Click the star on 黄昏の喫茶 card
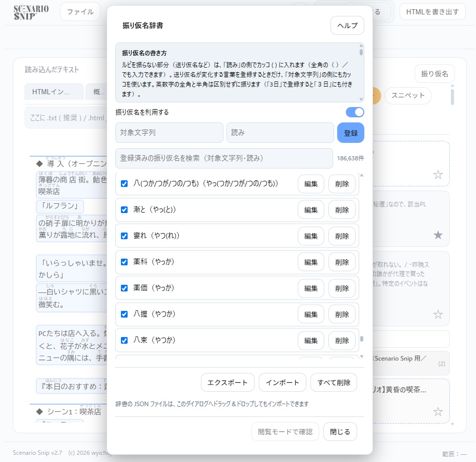This screenshot has height=462, width=476. [x=438, y=412]
